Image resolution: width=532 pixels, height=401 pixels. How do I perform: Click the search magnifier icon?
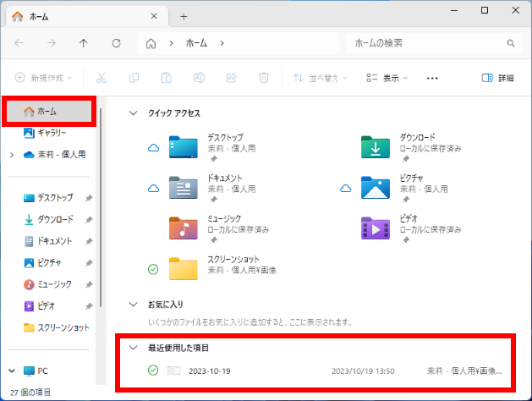click(x=511, y=43)
